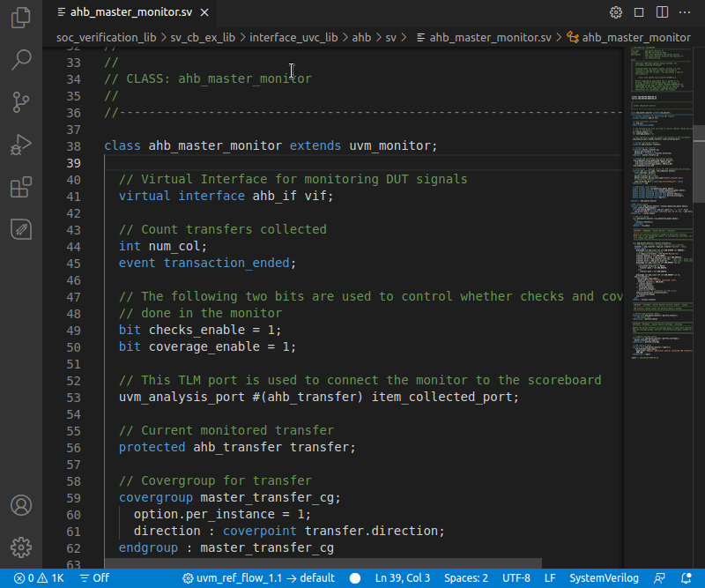Open the Extensions view

tap(21, 187)
